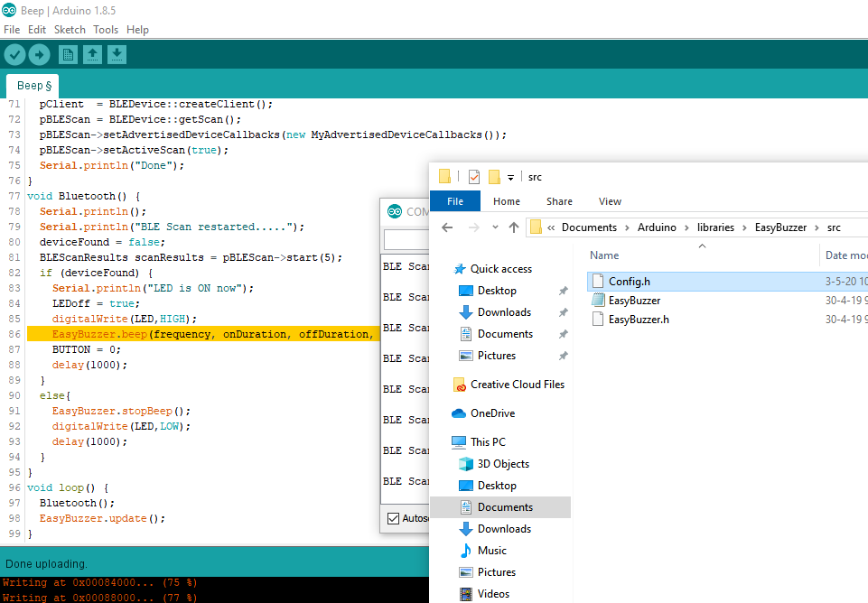Image resolution: width=868 pixels, height=603 pixels.
Task: Click the Arduino Upload arrow button
Action: tap(39, 54)
